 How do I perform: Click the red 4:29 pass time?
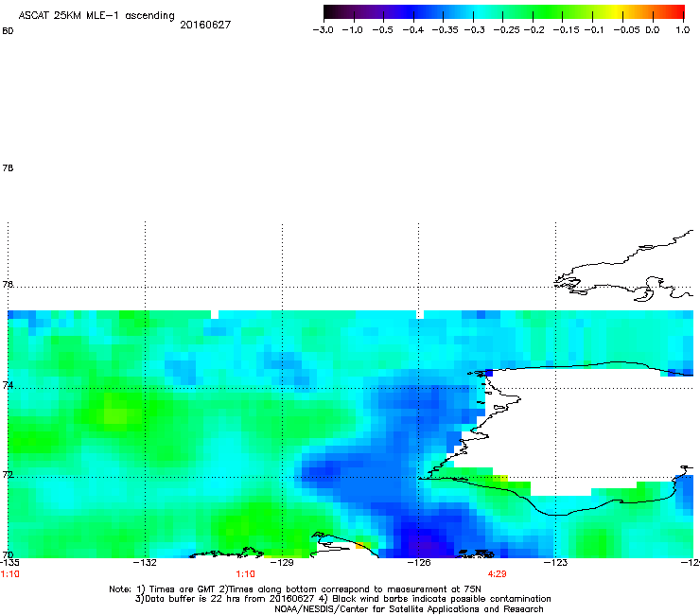(497, 574)
